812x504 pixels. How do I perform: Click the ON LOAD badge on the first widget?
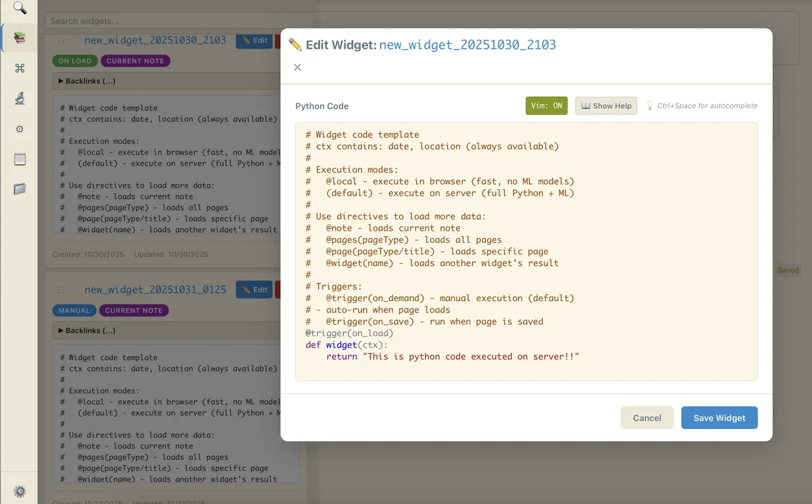click(74, 60)
